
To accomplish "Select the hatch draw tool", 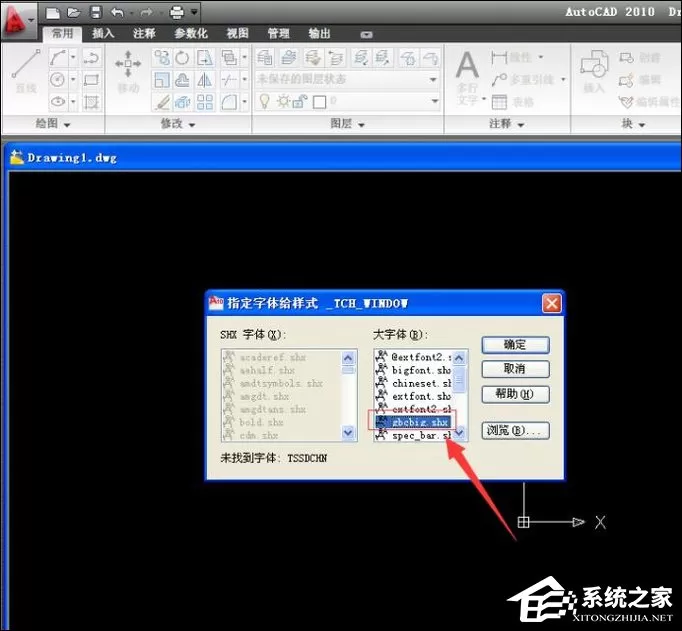I will (91, 102).
